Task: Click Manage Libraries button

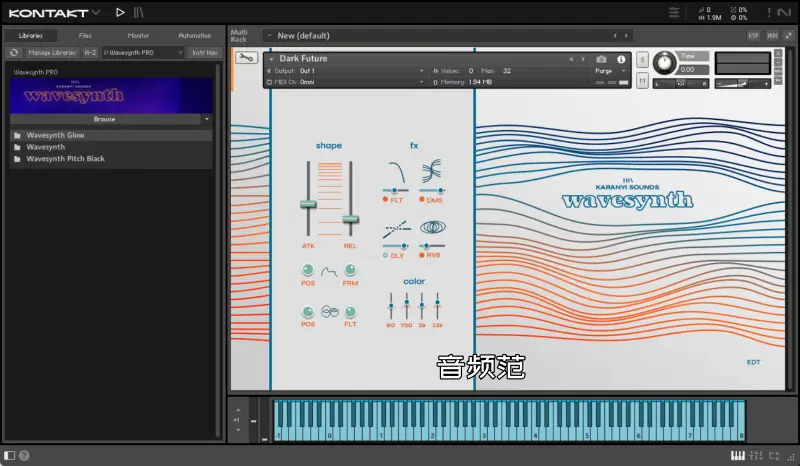Action: (52, 53)
